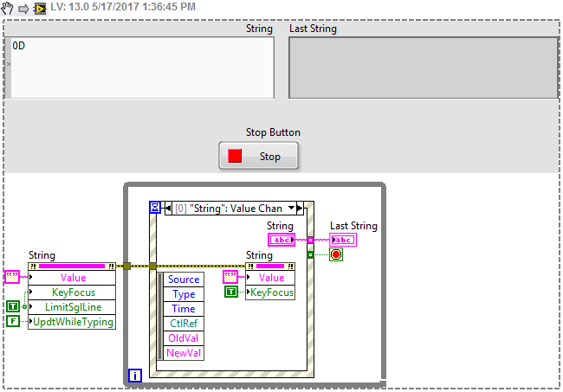This screenshot has width=563, height=392.
Task: Go to the next event case
Action: (x=300, y=209)
